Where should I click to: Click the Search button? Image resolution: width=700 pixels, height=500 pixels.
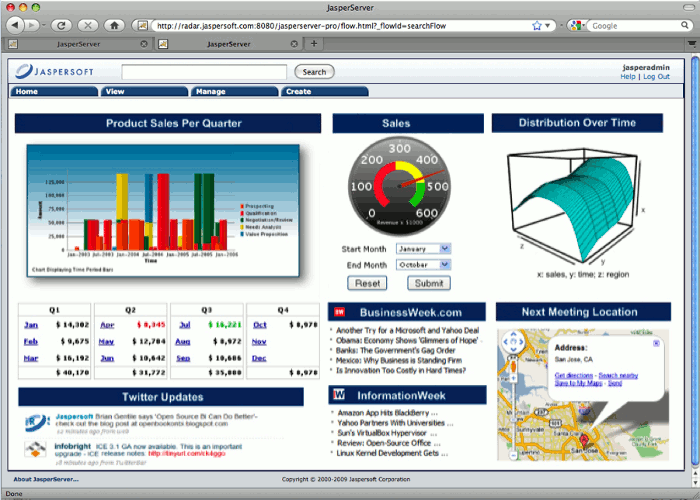[x=314, y=72]
